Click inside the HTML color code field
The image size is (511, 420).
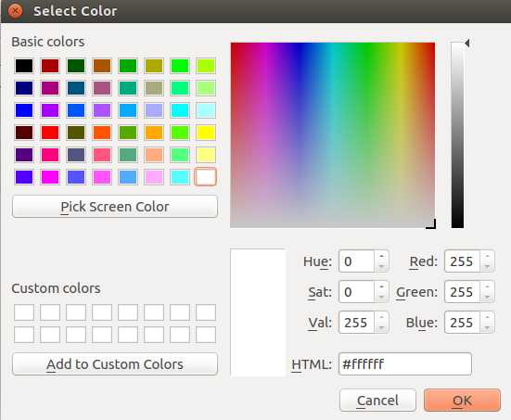coord(405,364)
